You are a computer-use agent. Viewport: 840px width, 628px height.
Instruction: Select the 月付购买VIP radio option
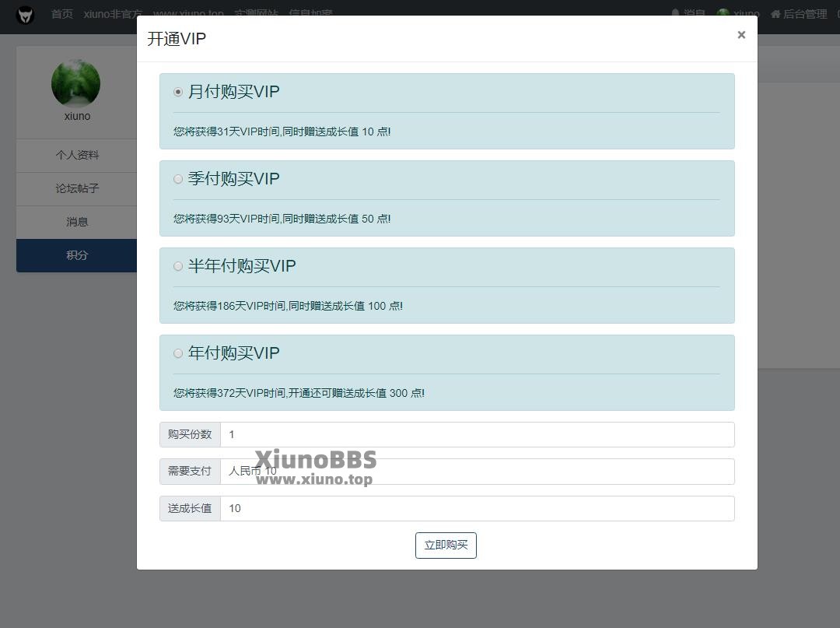(x=178, y=92)
